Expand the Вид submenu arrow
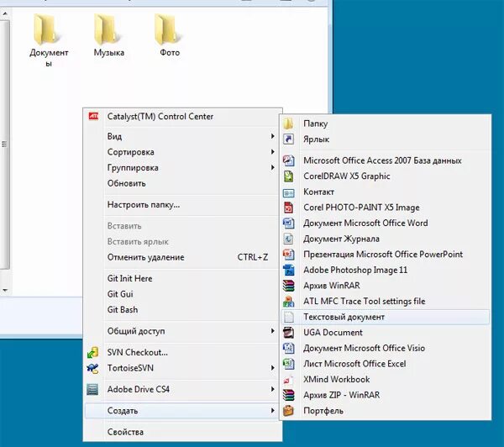 click(272, 136)
